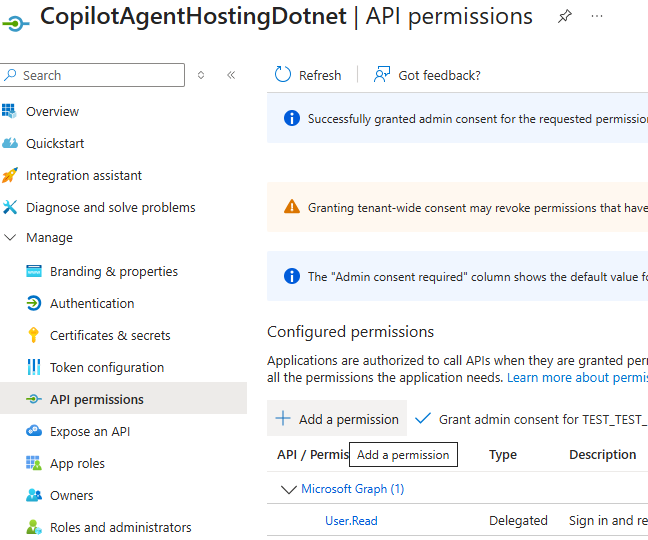Image resolution: width=648 pixels, height=540 pixels.
Task: Click Grant admin consent button
Action: point(530,419)
